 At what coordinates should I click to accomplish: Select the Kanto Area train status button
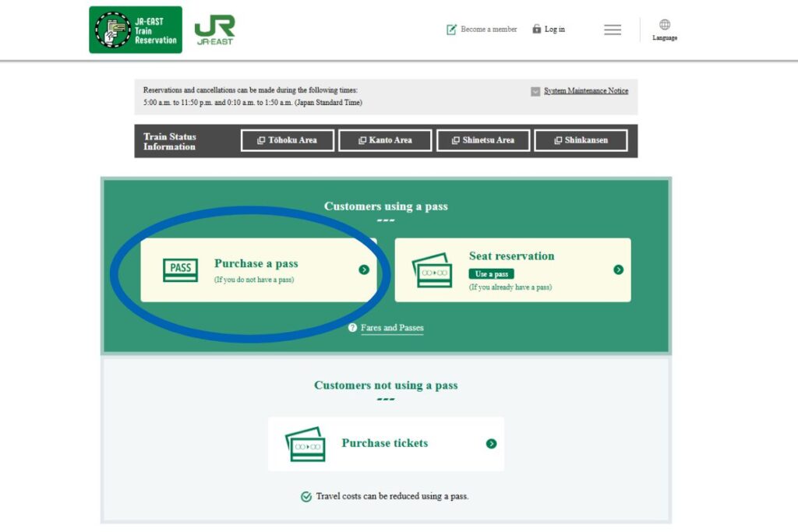point(385,140)
